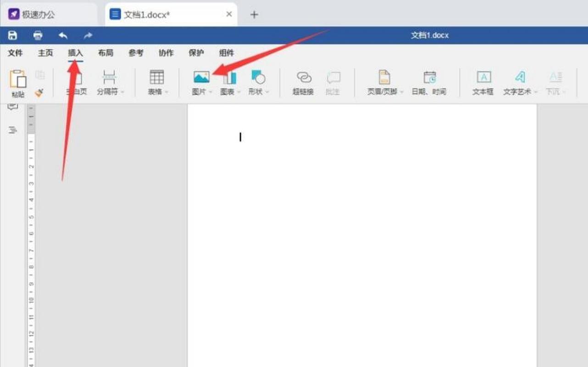The image size is (588, 367).
Task: Click the 页眉/页脚 header footer icon
Action: point(384,77)
